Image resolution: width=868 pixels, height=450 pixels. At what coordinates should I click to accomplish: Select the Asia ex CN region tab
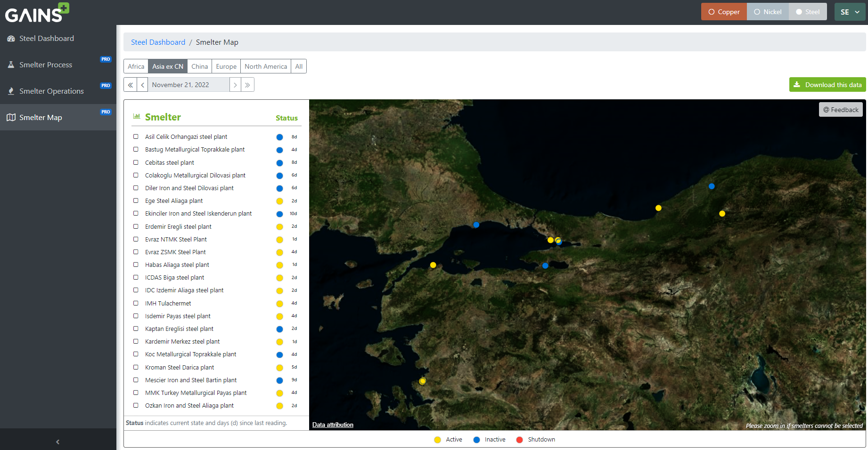click(168, 66)
